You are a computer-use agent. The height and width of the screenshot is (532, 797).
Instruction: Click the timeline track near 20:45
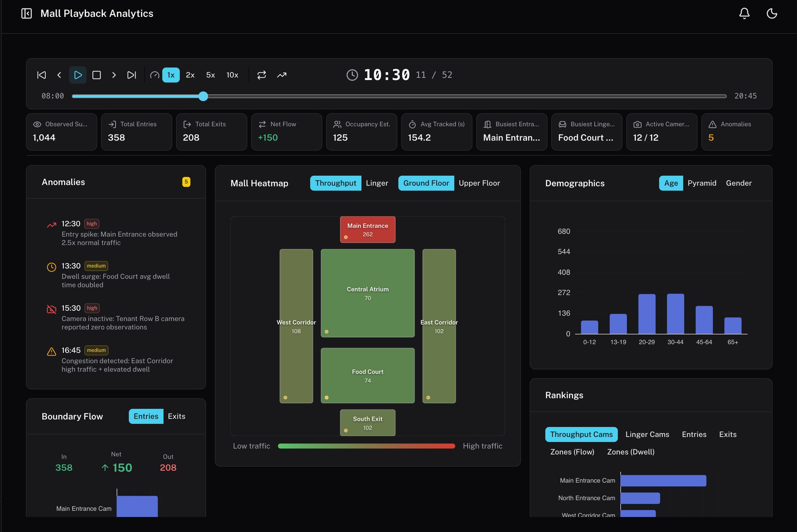coord(724,96)
